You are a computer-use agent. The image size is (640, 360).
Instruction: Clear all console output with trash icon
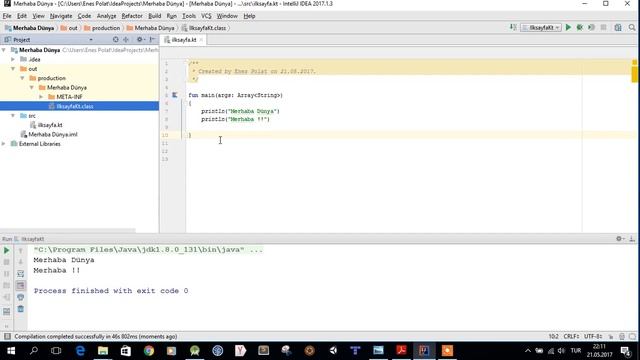[20, 309]
